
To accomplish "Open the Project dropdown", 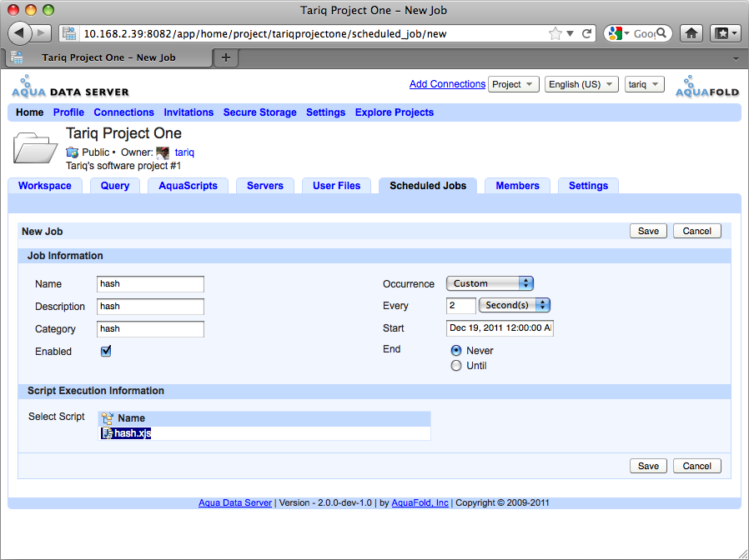I will tap(513, 84).
